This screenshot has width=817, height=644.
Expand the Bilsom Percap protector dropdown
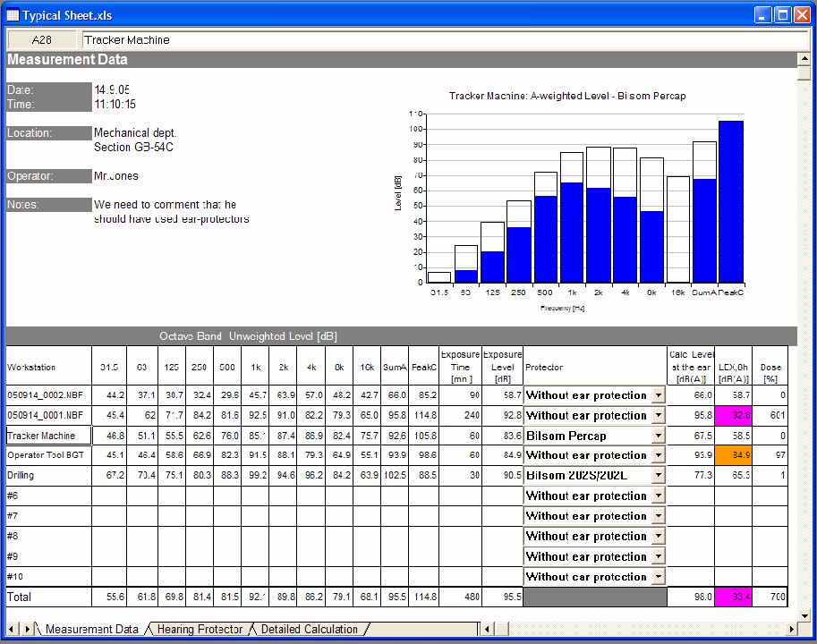659,436
